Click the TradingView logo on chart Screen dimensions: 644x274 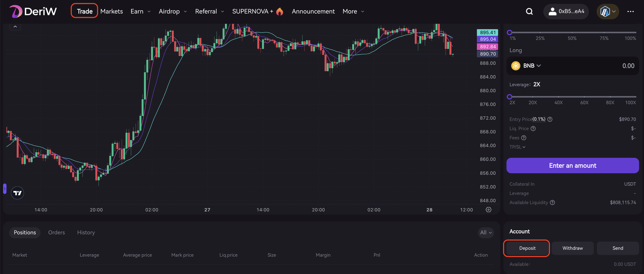[x=17, y=193]
